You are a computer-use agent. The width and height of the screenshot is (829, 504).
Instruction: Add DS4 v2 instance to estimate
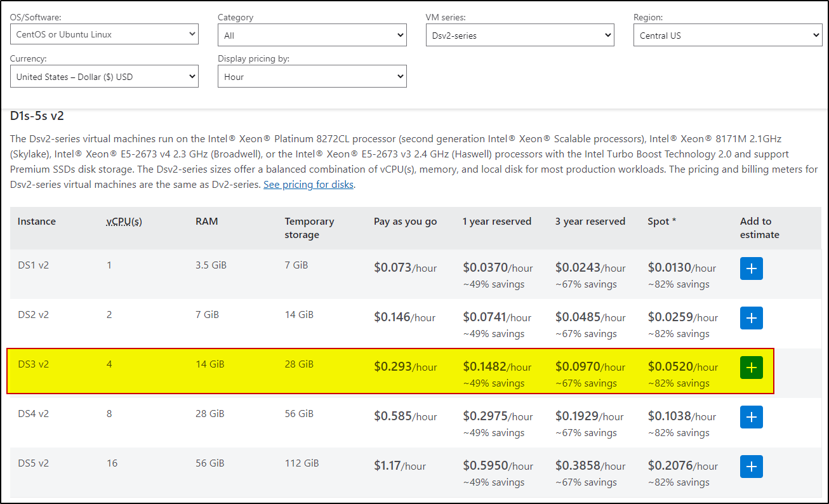tap(751, 417)
